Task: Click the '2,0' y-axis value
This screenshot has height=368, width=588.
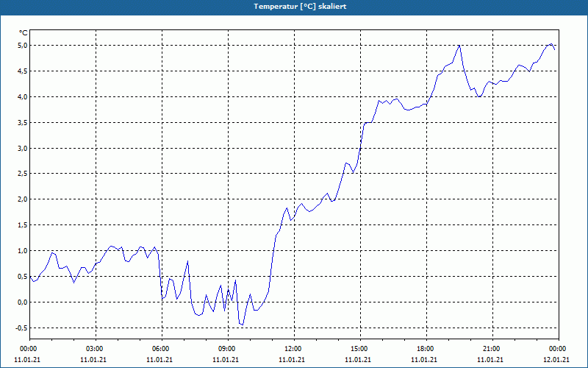Action: click(x=24, y=199)
